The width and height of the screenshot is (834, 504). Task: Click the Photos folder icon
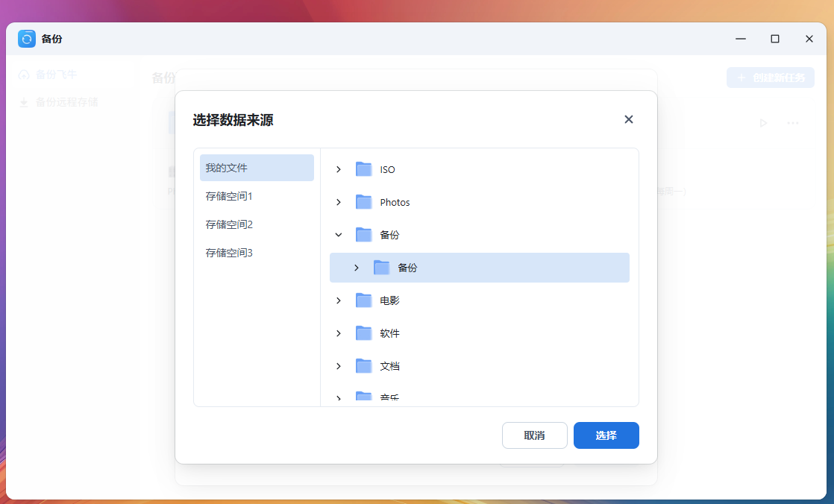363,202
